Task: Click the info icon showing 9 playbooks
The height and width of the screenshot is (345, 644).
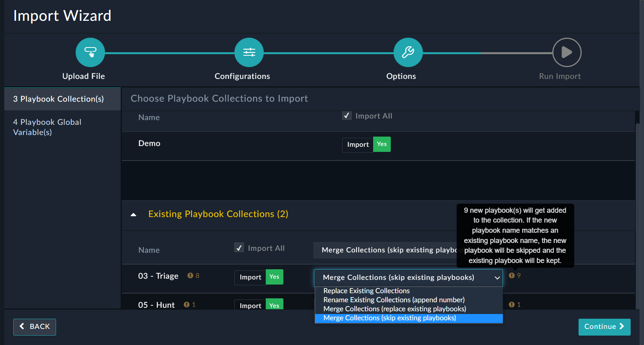Action: (512, 276)
